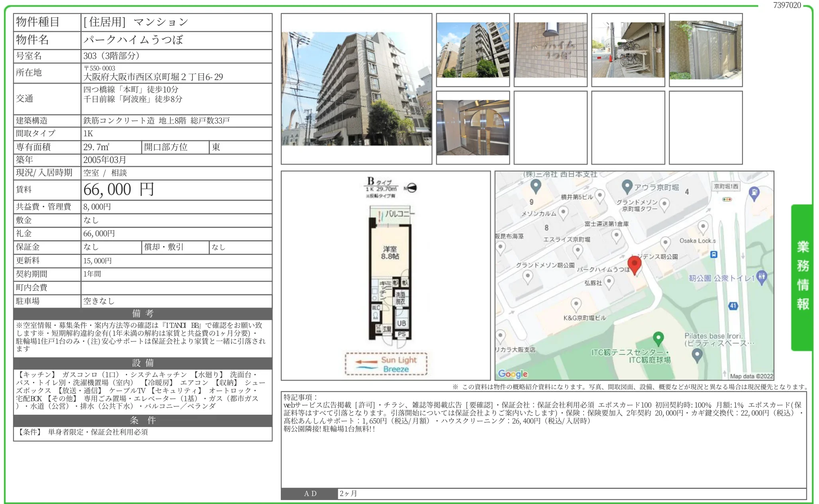
Task: Click the Route 41 highway shield
Action: pos(733,306)
